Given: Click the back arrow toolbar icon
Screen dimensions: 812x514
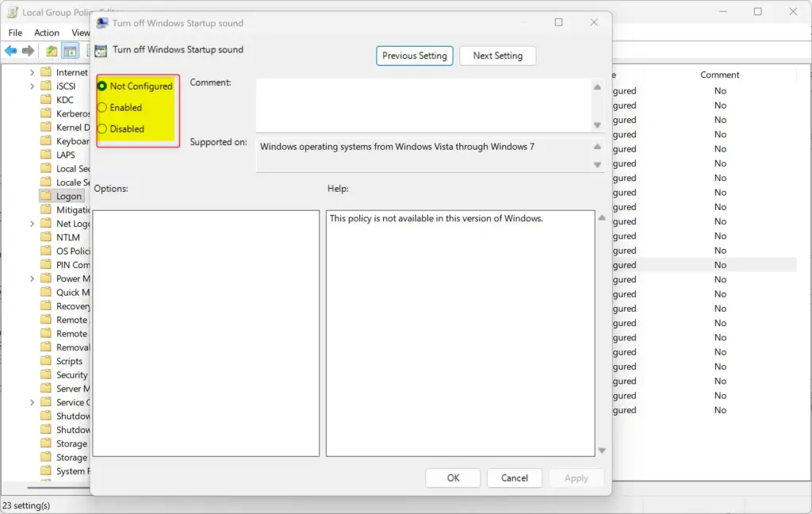Looking at the screenshot, I should tap(11, 51).
